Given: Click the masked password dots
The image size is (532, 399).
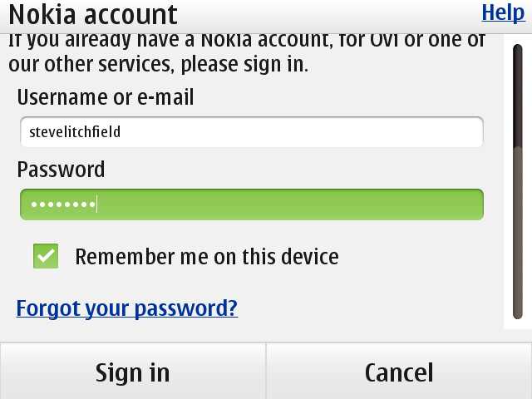Looking at the screenshot, I should pyautogui.click(x=62, y=204).
